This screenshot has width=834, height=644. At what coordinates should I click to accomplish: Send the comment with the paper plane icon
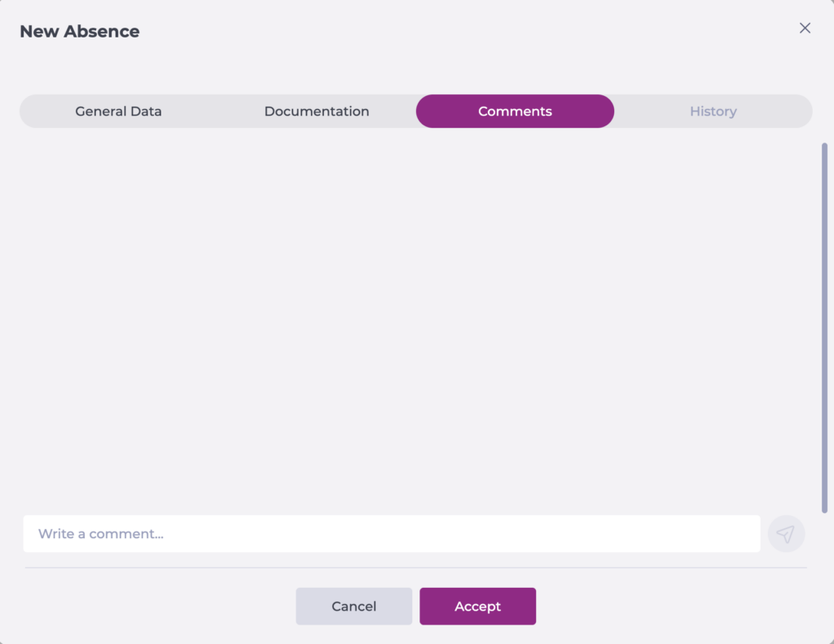click(786, 534)
